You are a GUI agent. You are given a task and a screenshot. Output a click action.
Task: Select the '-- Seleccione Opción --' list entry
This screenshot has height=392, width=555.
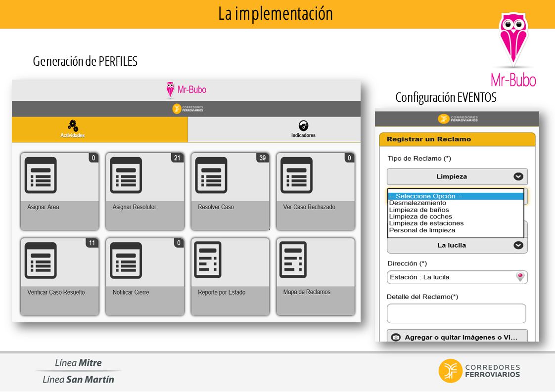click(456, 196)
